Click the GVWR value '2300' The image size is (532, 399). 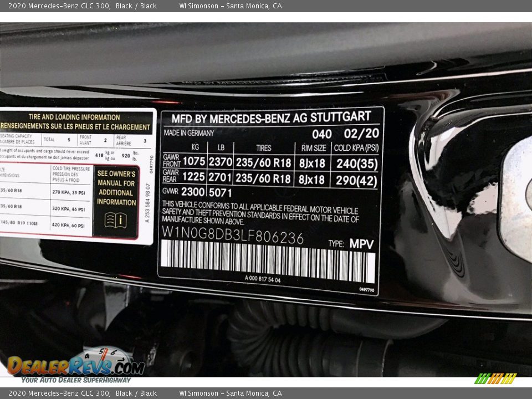tap(193, 192)
